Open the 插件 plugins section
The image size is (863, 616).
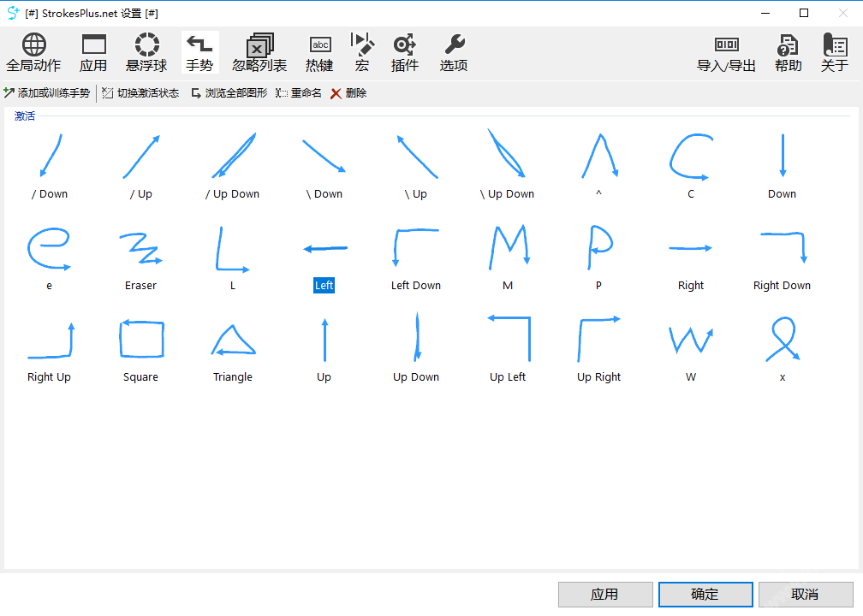[404, 53]
